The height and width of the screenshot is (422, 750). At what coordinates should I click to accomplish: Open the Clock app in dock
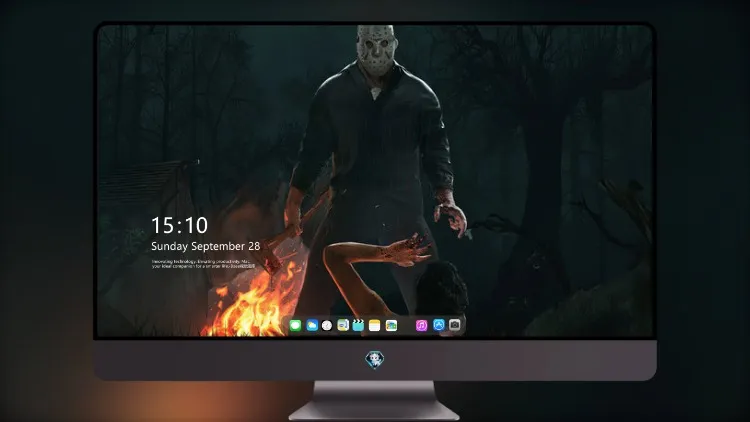click(x=327, y=325)
